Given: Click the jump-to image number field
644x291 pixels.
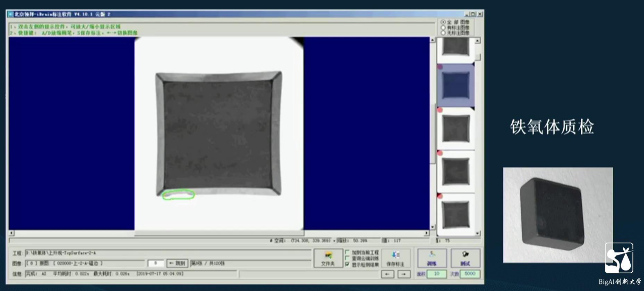Looking at the screenshot, I should coord(156,263).
